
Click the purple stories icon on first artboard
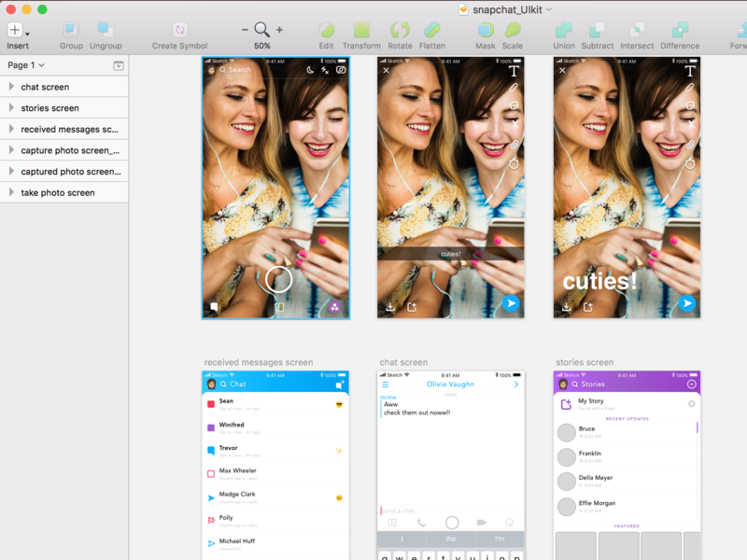coord(335,307)
